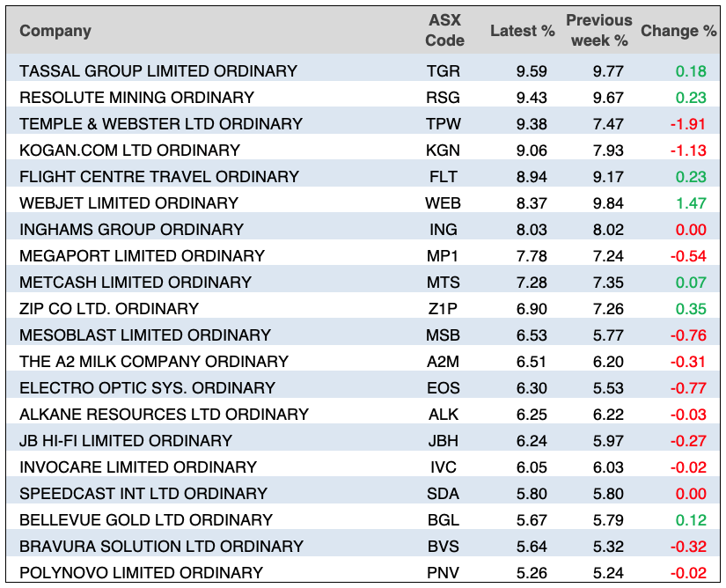Click the 1.47 change value for Webjet
The width and height of the screenshot is (726, 588).
click(x=690, y=203)
